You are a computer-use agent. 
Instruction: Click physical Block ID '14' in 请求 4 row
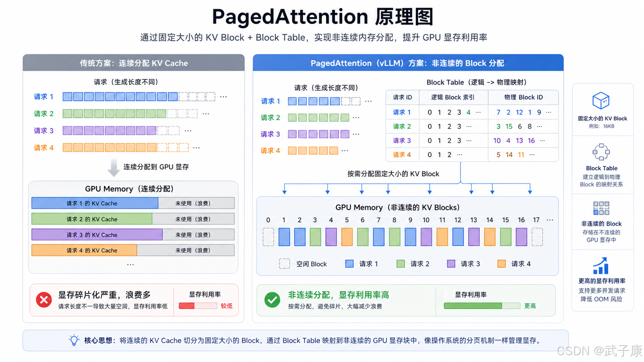[x=509, y=154]
